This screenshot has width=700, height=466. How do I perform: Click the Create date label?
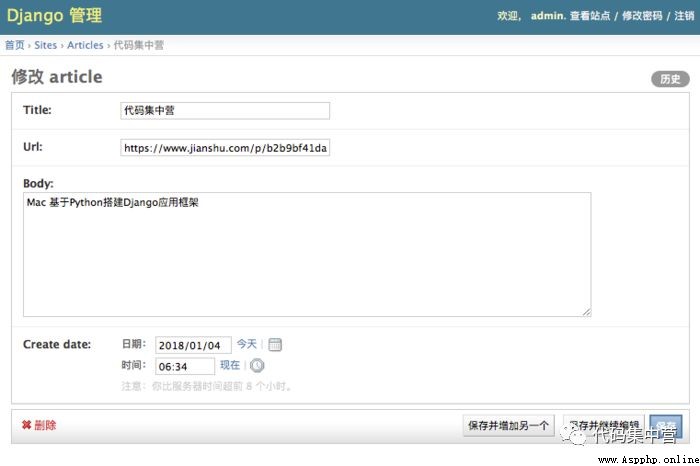click(x=57, y=344)
